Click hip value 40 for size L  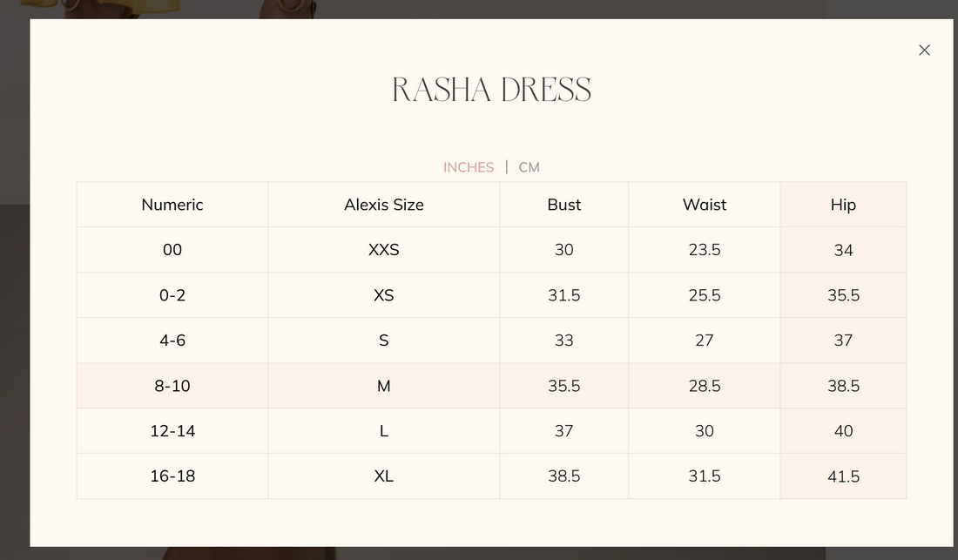pyautogui.click(x=843, y=430)
